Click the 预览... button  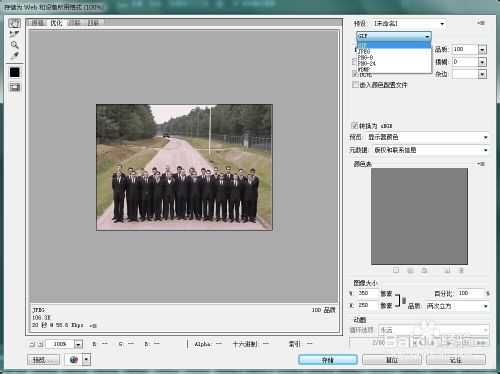pyautogui.click(x=44, y=360)
